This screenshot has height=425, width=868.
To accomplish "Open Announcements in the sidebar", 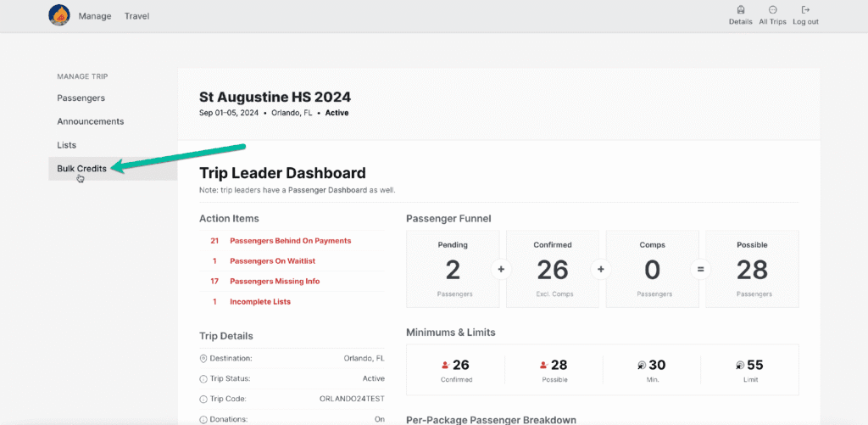I will coord(90,121).
